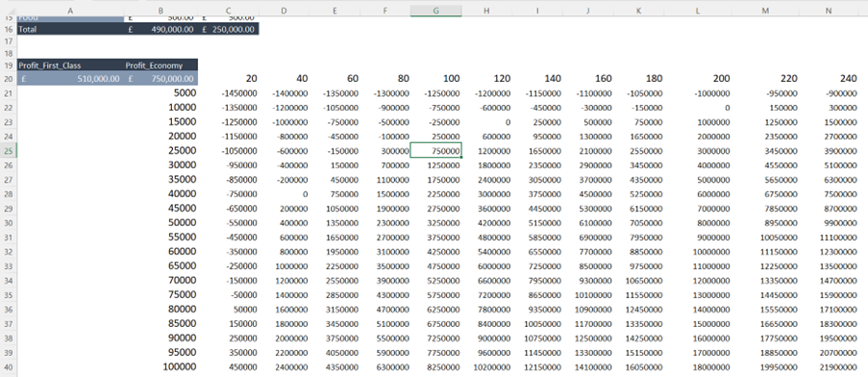Click the 'Profit_First_Class' header cell

click(70, 65)
